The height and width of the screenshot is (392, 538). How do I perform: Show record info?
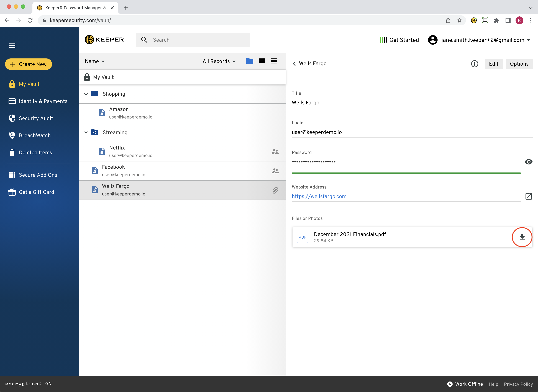474,64
